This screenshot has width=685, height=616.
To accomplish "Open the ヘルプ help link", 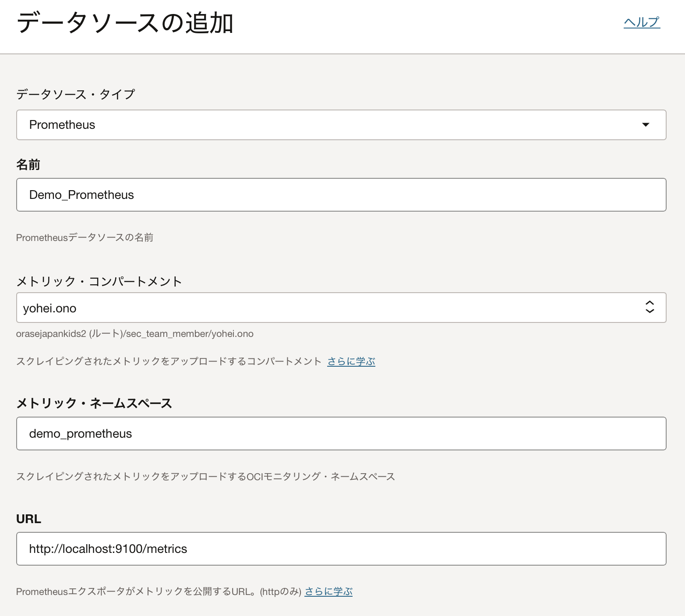I will [x=642, y=22].
